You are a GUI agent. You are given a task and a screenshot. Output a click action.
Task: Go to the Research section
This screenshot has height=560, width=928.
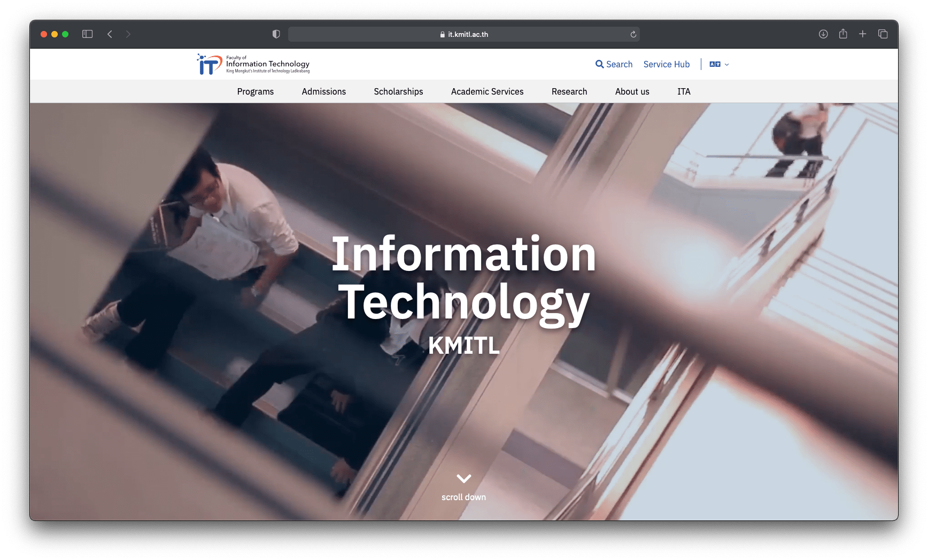tap(569, 91)
